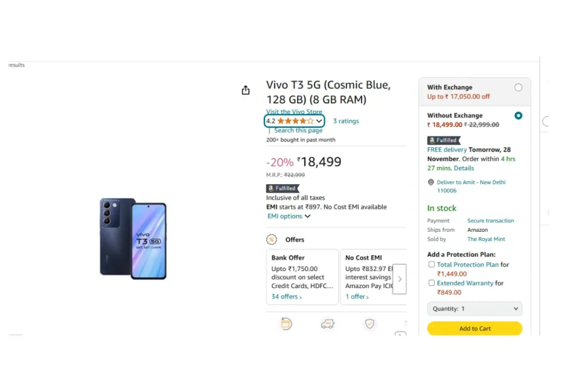Expand the 4.2 rating breakdown arrow
Screen dimensions: 588x392
click(x=319, y=121)
